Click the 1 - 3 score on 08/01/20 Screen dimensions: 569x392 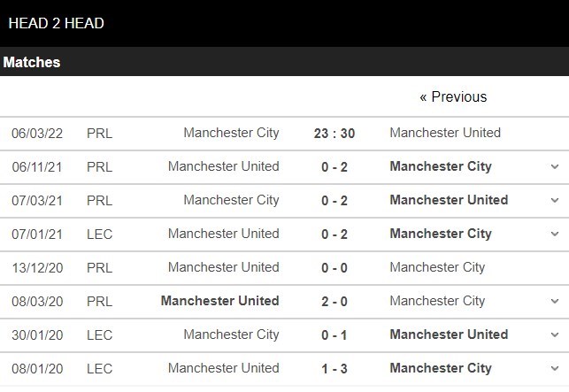(x=334, y=368)
